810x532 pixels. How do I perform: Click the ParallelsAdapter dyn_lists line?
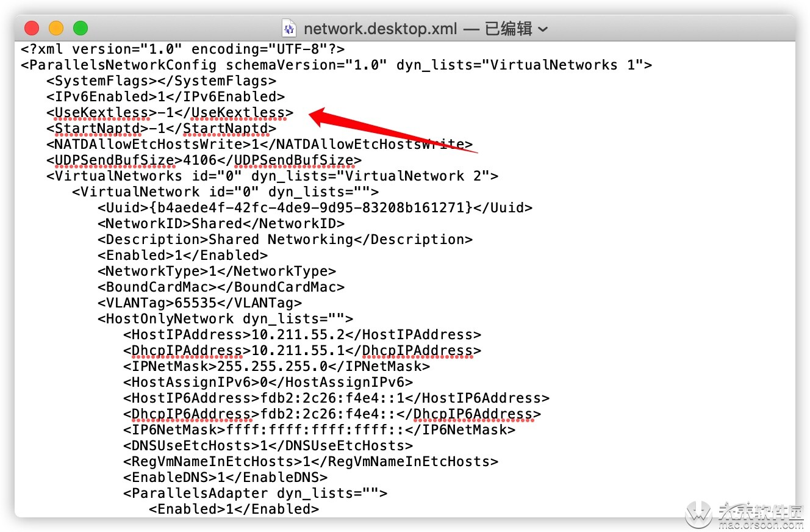click(255, 493)
